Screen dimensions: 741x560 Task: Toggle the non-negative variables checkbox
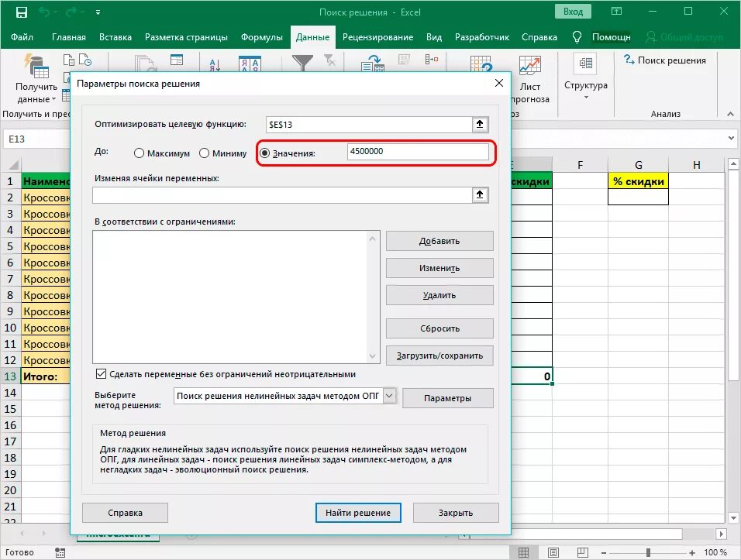pyautogui.click(x=101, y=374)
